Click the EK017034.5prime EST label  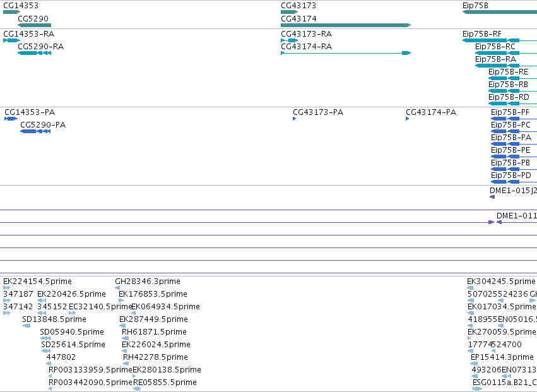pyautogui.click(x=502, y=307)
